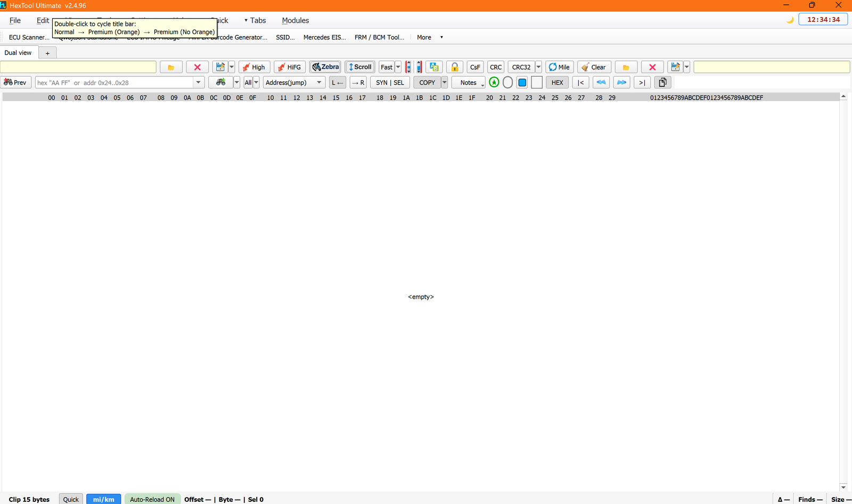
Task: Click the A/B compare icon
Action: 434,67
